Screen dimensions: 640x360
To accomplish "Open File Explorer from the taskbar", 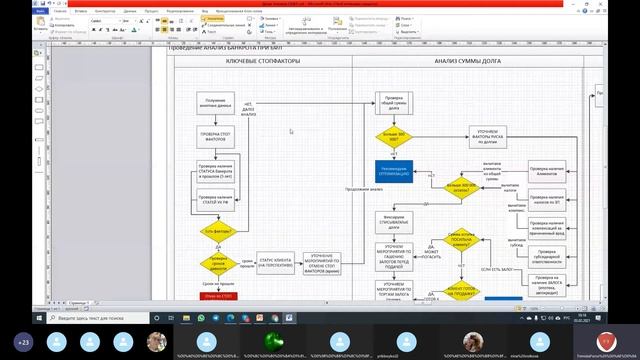I will [x=186, y=318].
